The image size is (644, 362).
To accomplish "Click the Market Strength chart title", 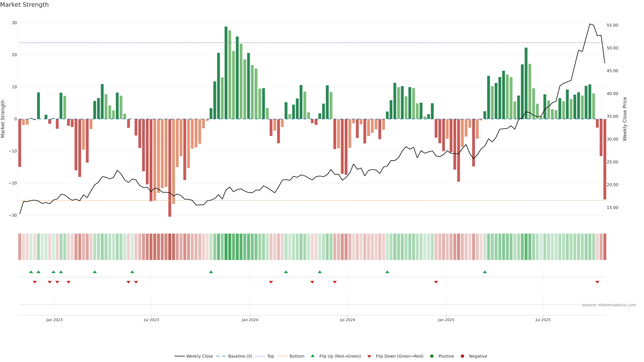I will [x=24, y=5].
